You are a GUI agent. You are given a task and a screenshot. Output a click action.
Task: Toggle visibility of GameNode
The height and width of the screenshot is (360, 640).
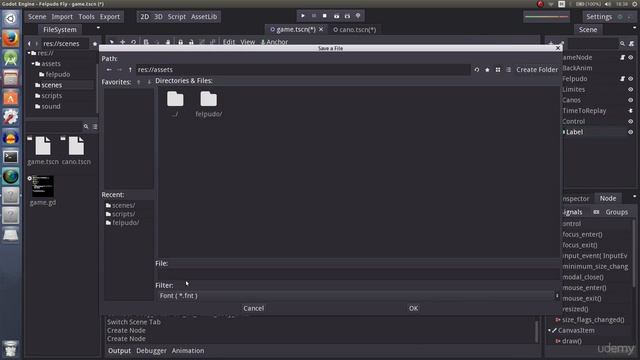[631, 58]
